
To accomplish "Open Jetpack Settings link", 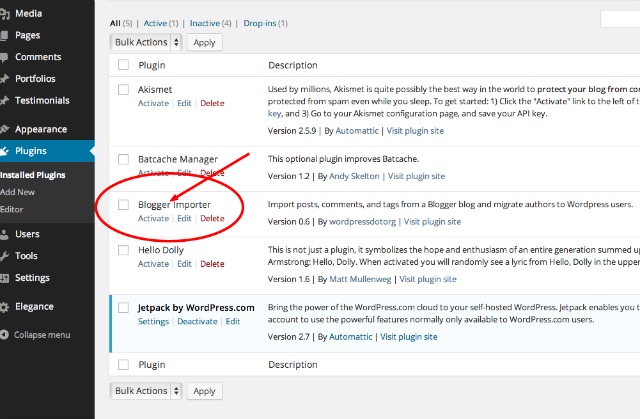I will click(153, 321).
